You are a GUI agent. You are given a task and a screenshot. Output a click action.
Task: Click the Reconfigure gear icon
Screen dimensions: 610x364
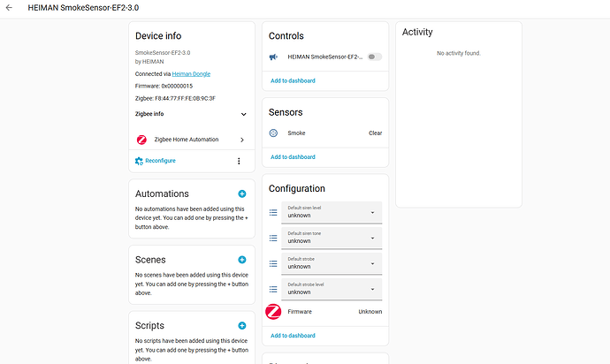(x=139, y=161)
